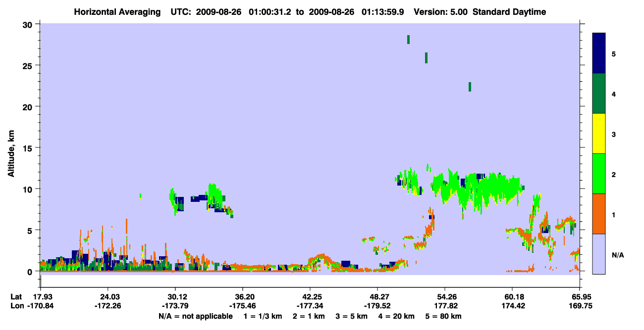Click longitude value -179.52
The height and width of the screenshot is (330, 644).
[x=377, y=306]
